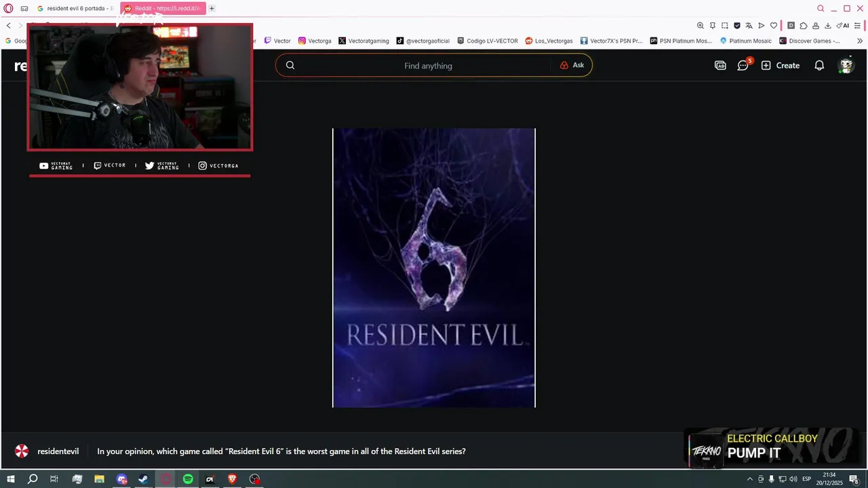The height and width of the screenshot is (488, 868).
Task: Open the 'residentevil' subreddit link
Action: coord(58,451)
